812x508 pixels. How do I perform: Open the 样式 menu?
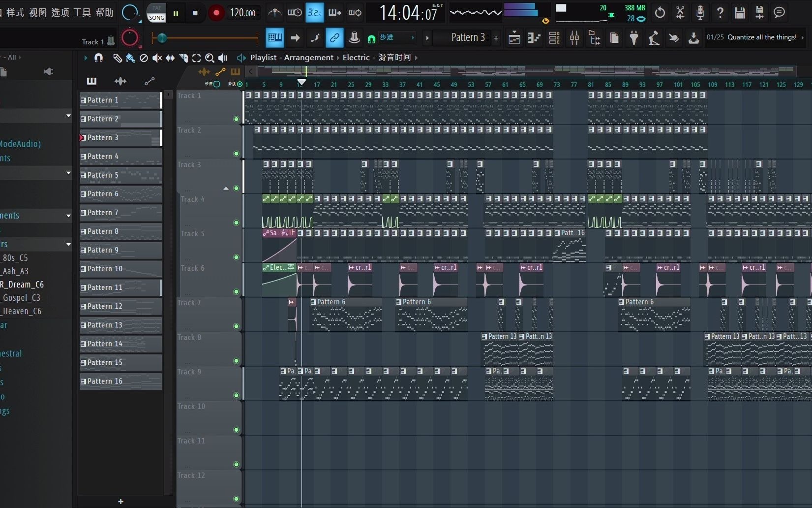15,12
